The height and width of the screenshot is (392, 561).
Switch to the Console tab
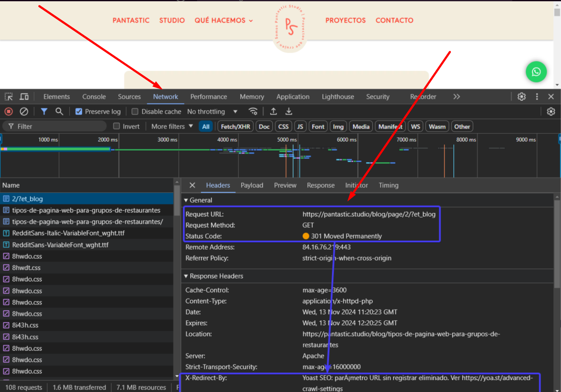pyautogui.click(x=94, y=97)
